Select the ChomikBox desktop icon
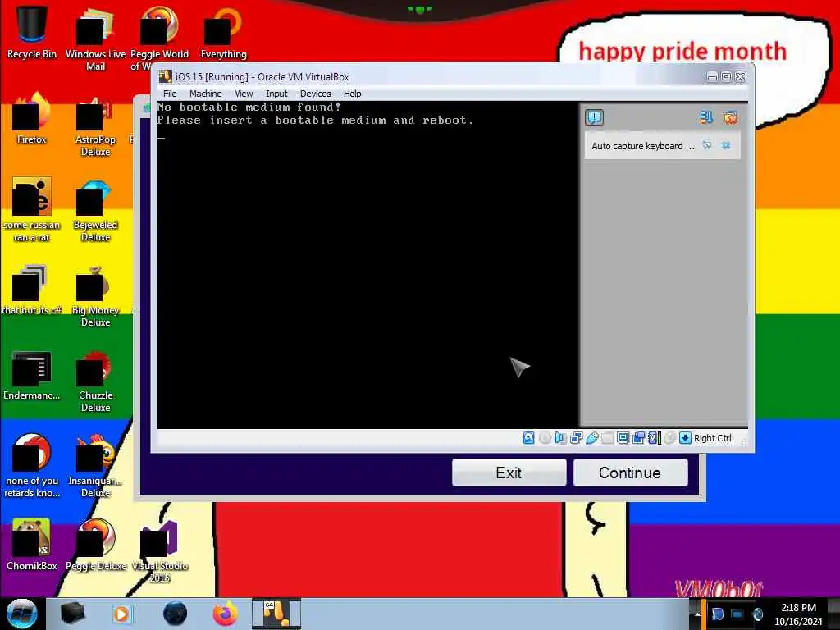The image size is (840, 630). [32, 545]
